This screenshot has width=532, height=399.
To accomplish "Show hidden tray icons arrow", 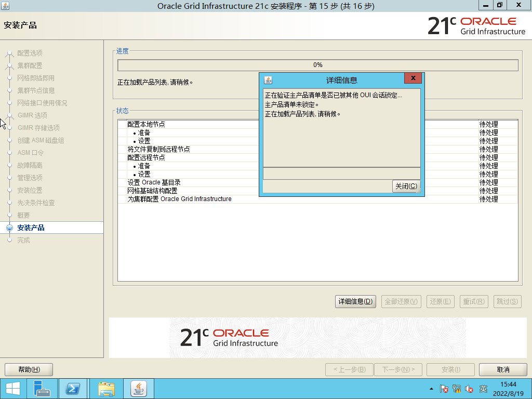I will click(x=431, y=389).
